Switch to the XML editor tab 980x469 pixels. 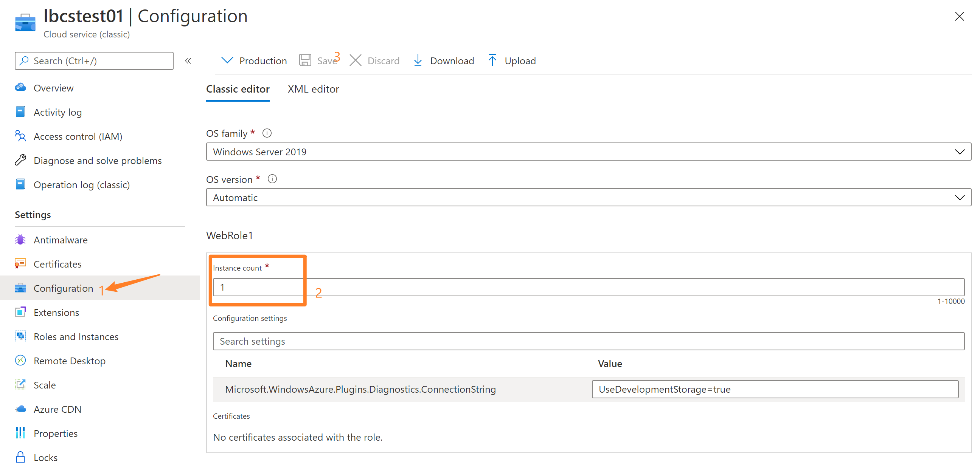pyautogui.click(x=313, y=89)
